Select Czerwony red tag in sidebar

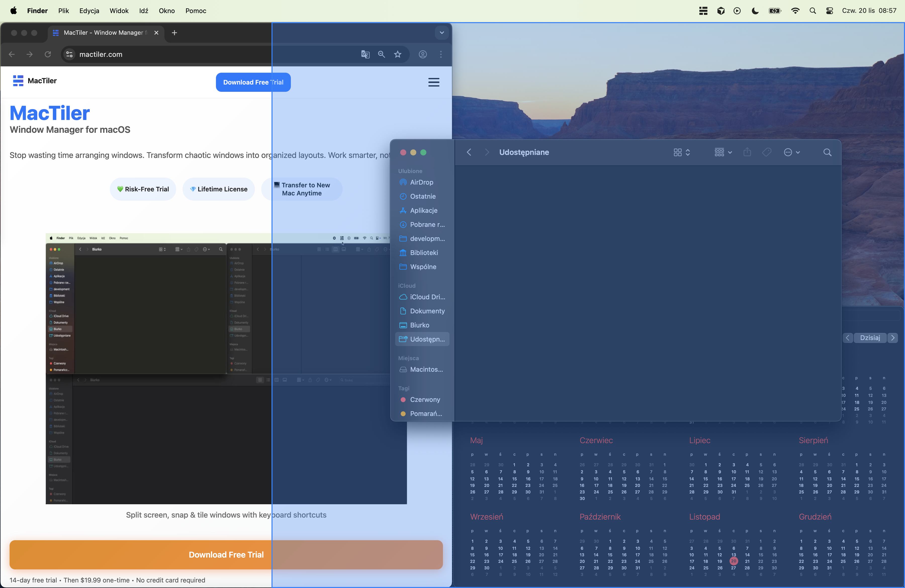[425, 399]
